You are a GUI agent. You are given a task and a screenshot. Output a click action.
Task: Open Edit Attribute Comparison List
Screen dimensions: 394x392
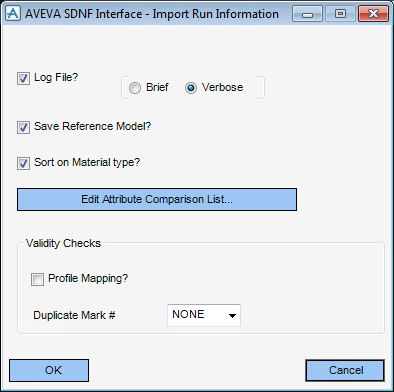click(157, 199)
